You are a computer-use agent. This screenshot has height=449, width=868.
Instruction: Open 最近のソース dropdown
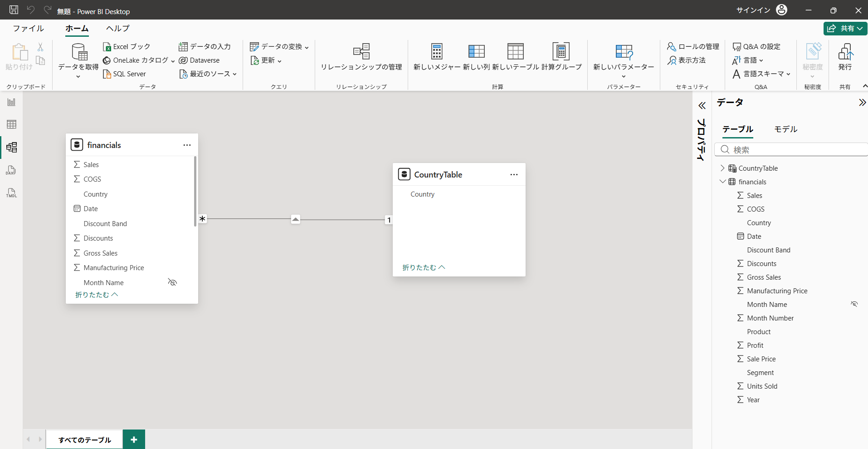208,74
